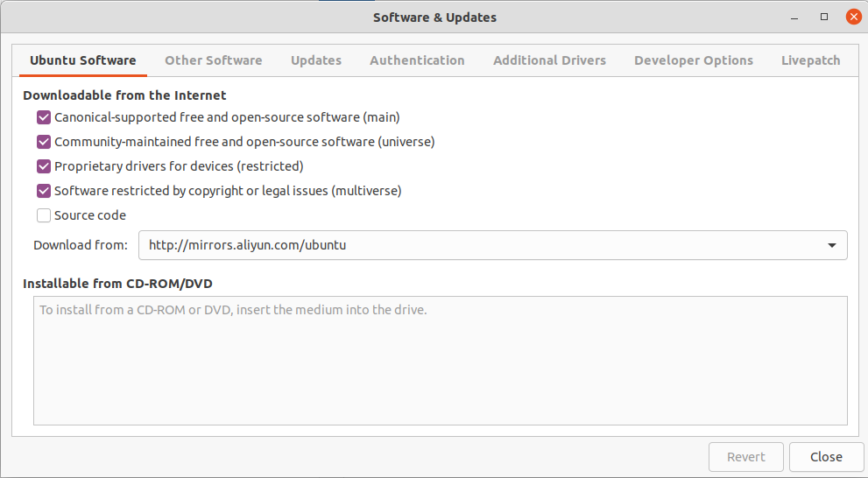The image size is (868, 478).
Task: Open the Download from mirror dropdown
Action: [x=492, y=245]
